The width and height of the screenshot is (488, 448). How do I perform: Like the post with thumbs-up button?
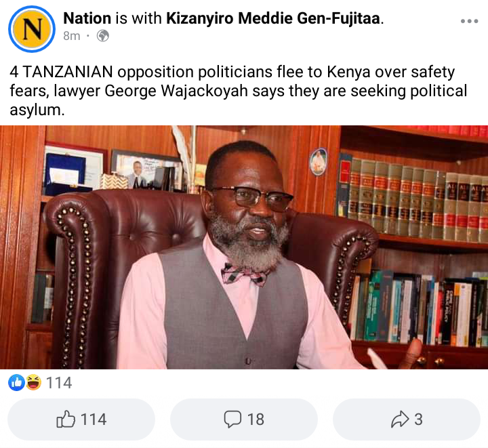coord(81,419)
